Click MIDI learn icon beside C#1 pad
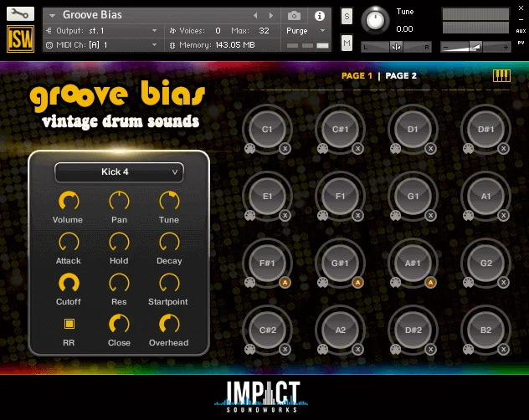Viewport: 529px width, 420px height. tap(322, 149)
